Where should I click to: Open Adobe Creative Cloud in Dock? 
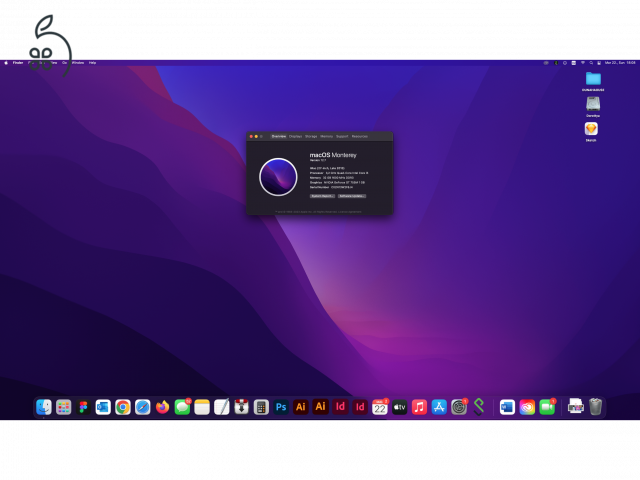pos(527,407)
